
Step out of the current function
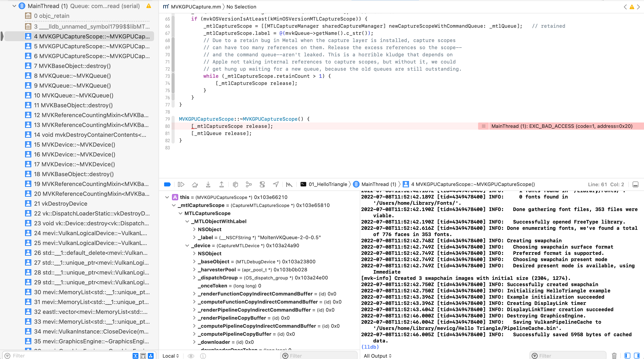tap(222, 184)
